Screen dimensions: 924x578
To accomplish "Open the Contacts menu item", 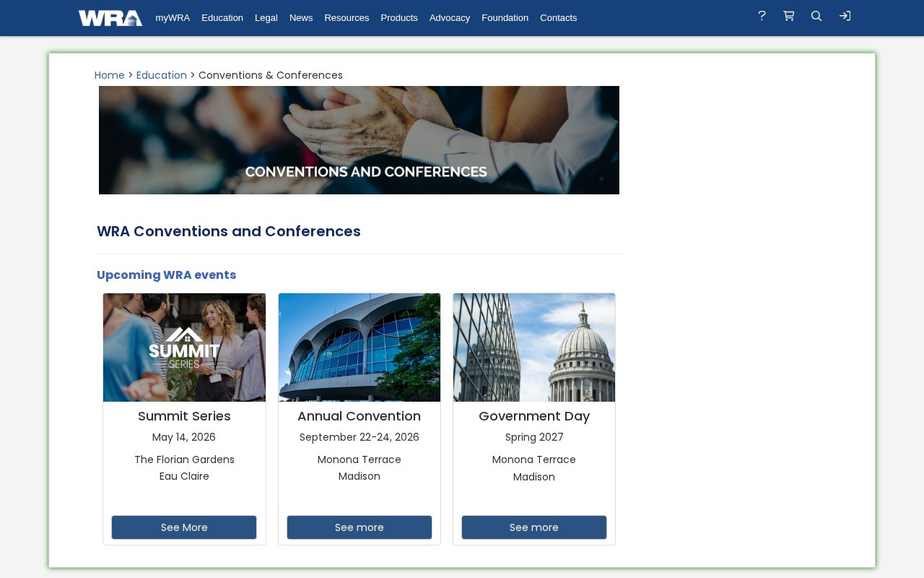I will 558,18.
